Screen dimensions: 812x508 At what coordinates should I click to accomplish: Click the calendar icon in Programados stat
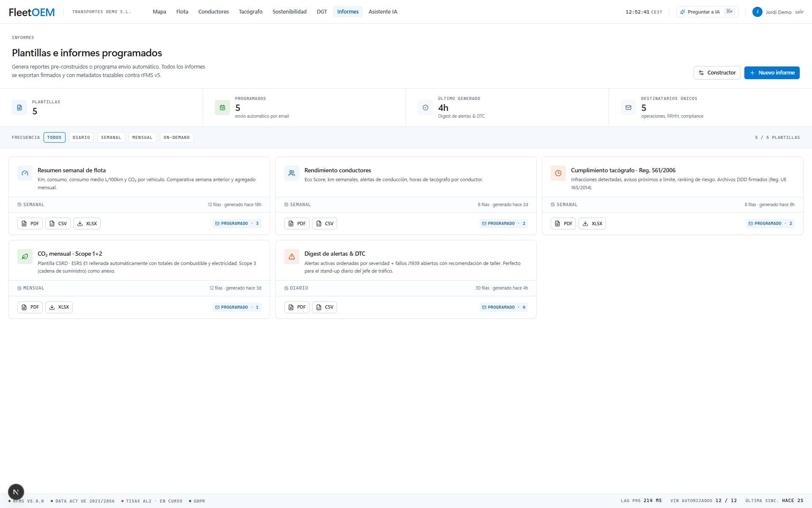pos(222,108)
